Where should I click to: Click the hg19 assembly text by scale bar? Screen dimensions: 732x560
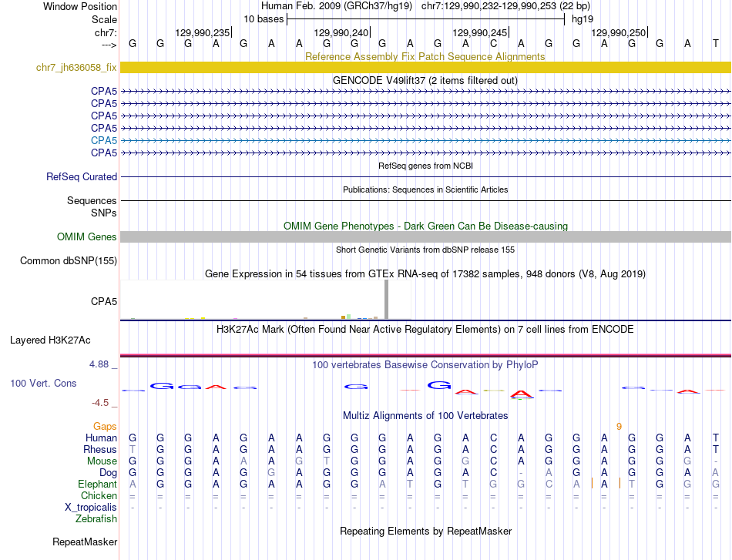point(583,19)
